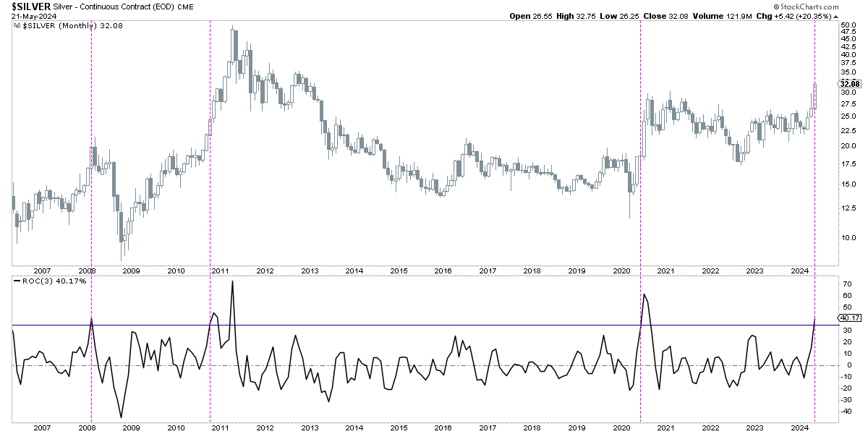Click the black line marker beside ROC(3)
Viewport: 868px width, 434px height.
[17, 280]
